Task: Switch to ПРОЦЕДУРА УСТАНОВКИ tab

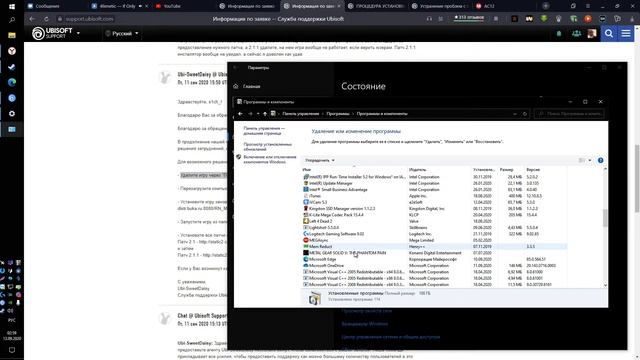Action: coord(376,6)
